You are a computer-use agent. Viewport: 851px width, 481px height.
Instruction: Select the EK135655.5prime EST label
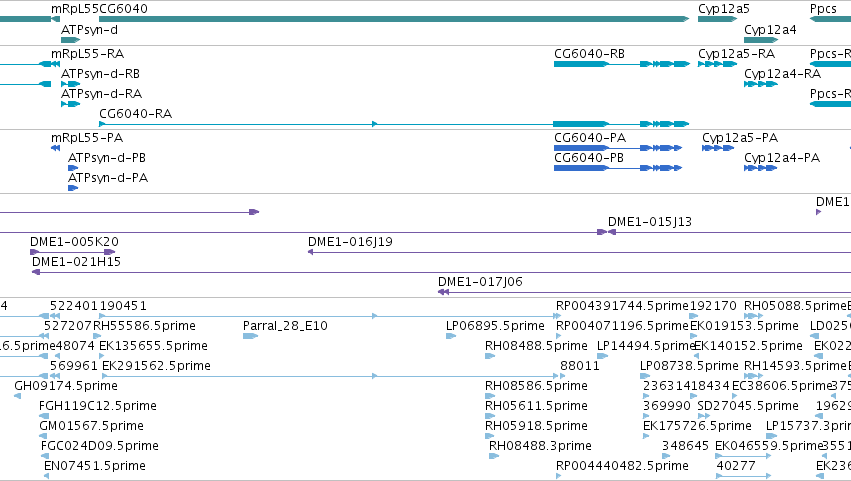click(x=153, y=346)
